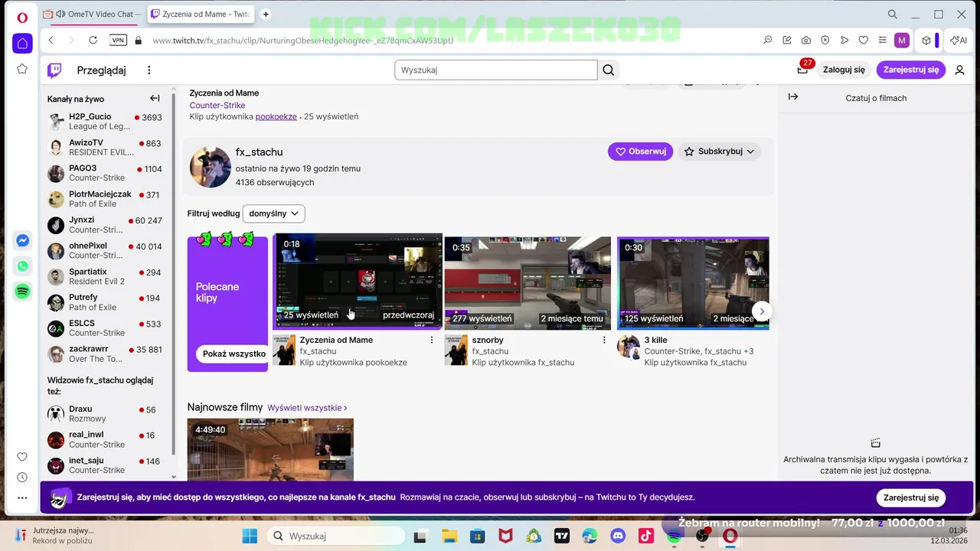Image resolution: width=980 pixels, height=551 pixels.
Task: Open the 4:49:40 latest video thumbnail
Action: pyautogui.click(x=270, y=449)
